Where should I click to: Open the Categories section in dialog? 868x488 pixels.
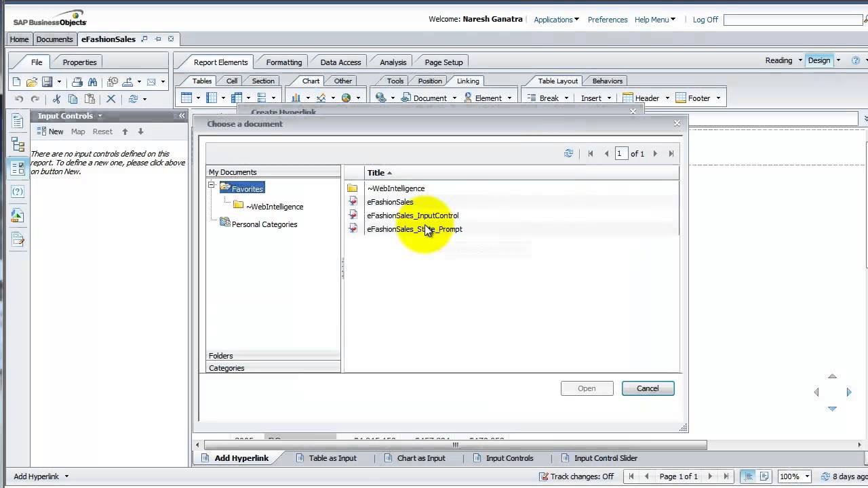coord(273,368)
